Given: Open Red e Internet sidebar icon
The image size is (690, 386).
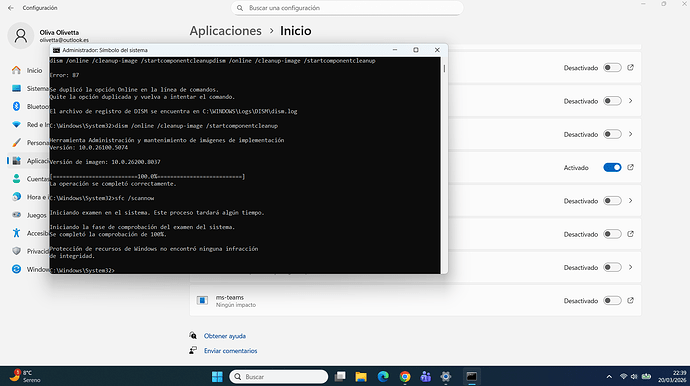Looking at the screenshot, I should coord(16,125).
